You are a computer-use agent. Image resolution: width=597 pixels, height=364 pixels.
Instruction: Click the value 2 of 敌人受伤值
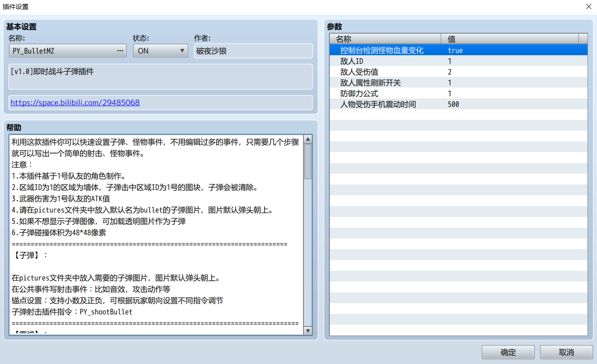coord(449,72)
